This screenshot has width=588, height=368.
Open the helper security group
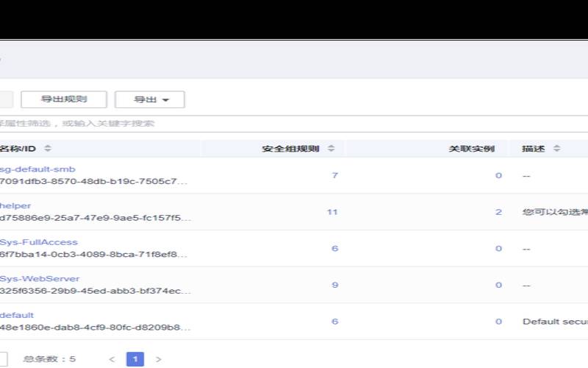[x=15, y=206]
